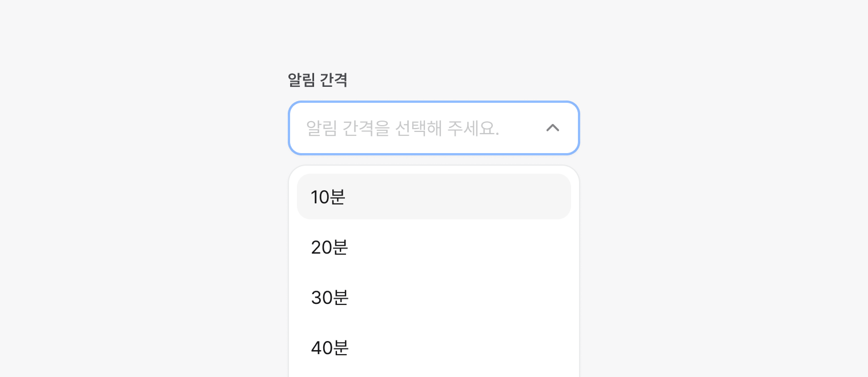Toggle the select box via its caret icon
The width and height of the screenshot is (868, 377).
click(552, 128)
